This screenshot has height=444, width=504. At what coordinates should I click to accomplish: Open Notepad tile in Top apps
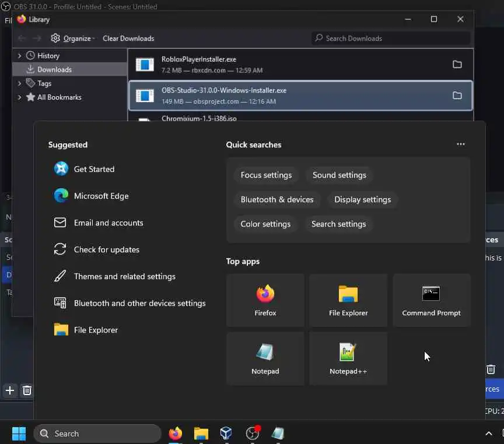coord(265,358)
